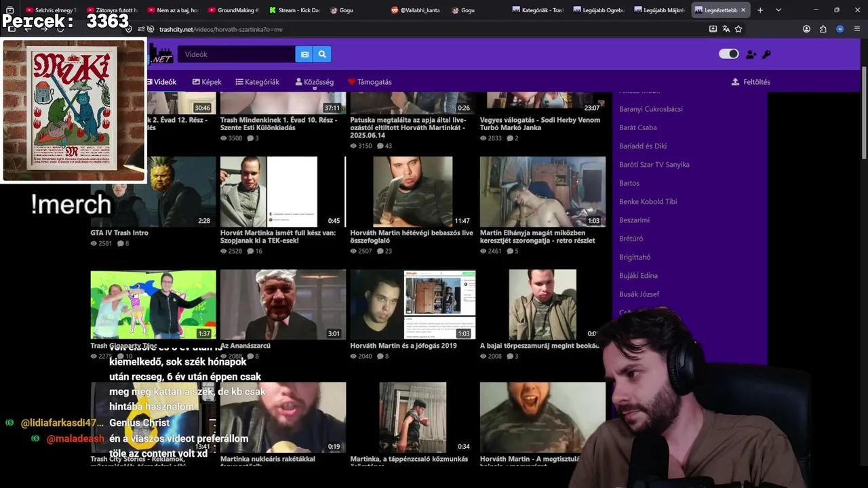
Task: Click the translate page icon in address bar
Action: pyautogui.click(x=726, y=29)
